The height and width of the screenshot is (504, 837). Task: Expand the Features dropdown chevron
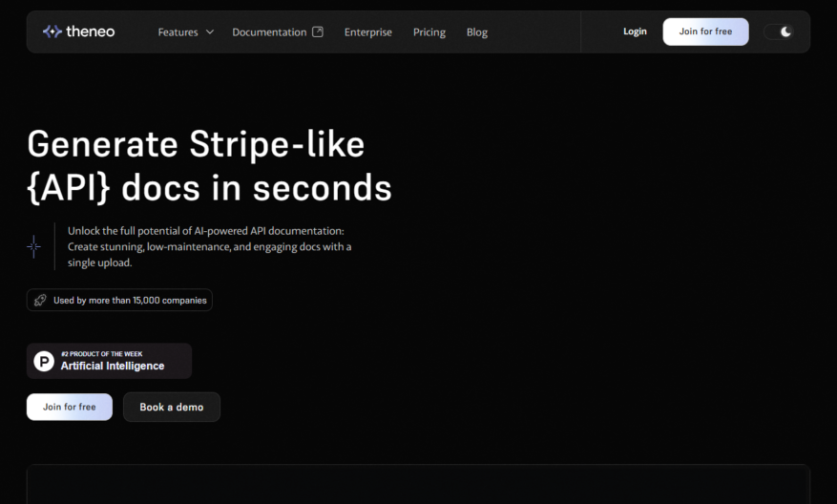pos(210,32)
